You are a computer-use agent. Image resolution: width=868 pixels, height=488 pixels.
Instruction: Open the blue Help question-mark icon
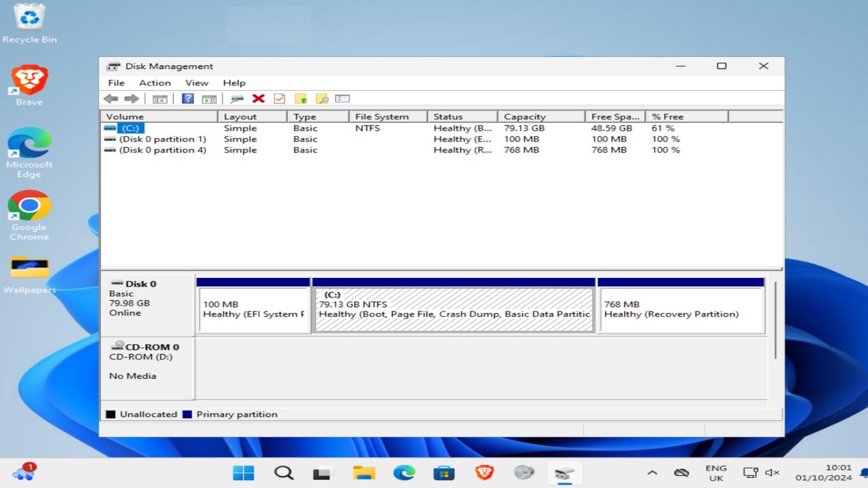(188, 99)
